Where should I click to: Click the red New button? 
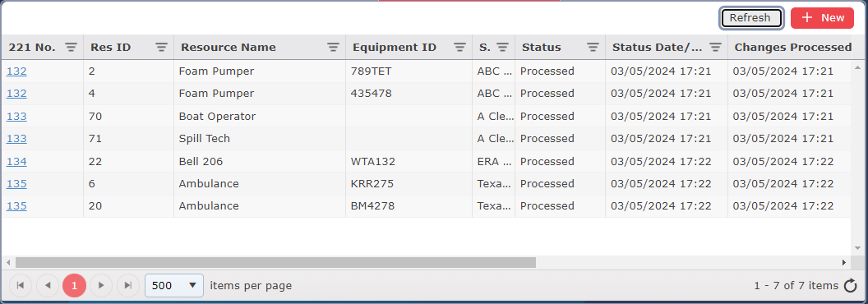point(822,18)
